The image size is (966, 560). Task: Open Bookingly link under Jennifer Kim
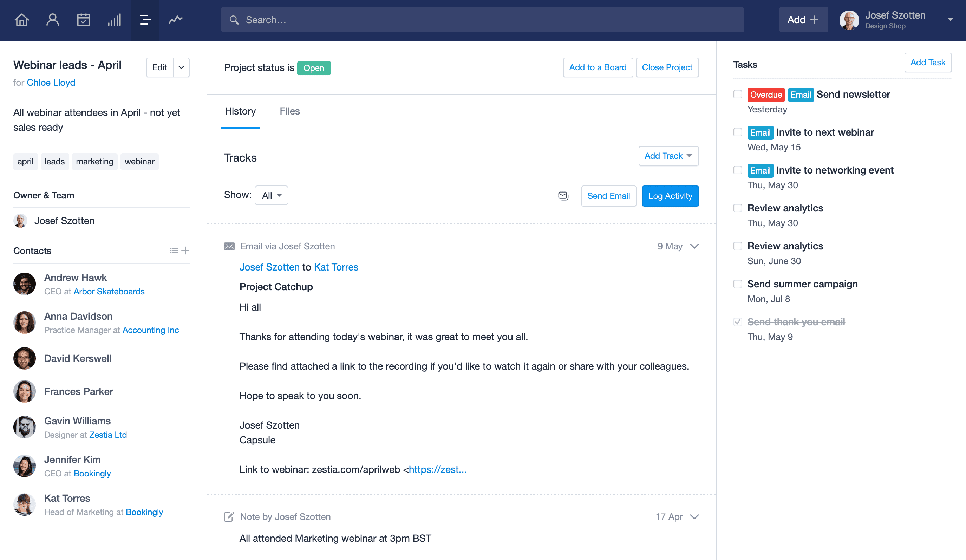(92, 473)
